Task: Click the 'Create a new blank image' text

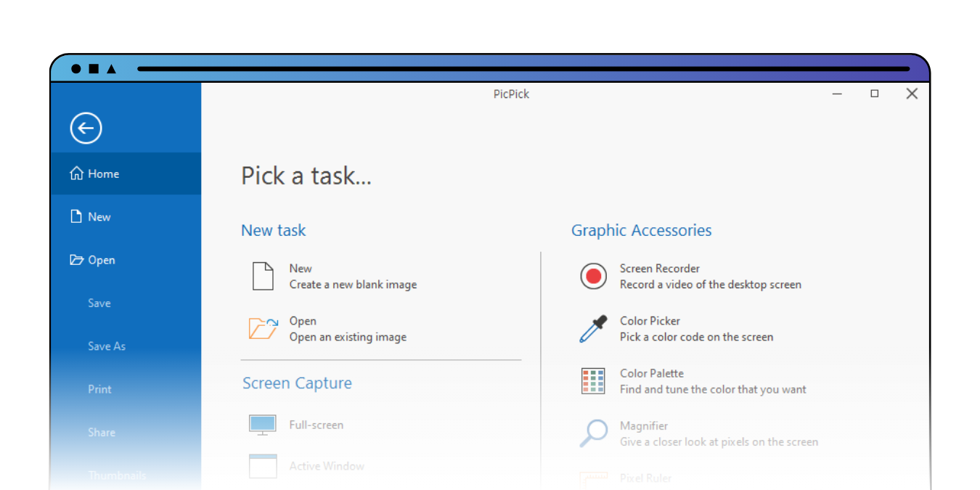Action: [x=353, y=285]
